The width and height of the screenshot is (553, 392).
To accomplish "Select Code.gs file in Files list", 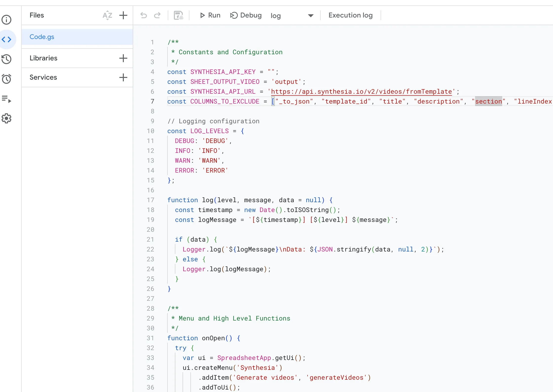I will [x=42, y=37].
